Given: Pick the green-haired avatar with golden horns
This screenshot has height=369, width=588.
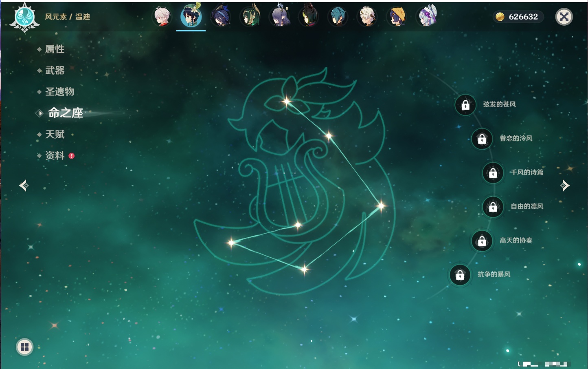Looking at the screenshot, I should (x=250, y=17).
